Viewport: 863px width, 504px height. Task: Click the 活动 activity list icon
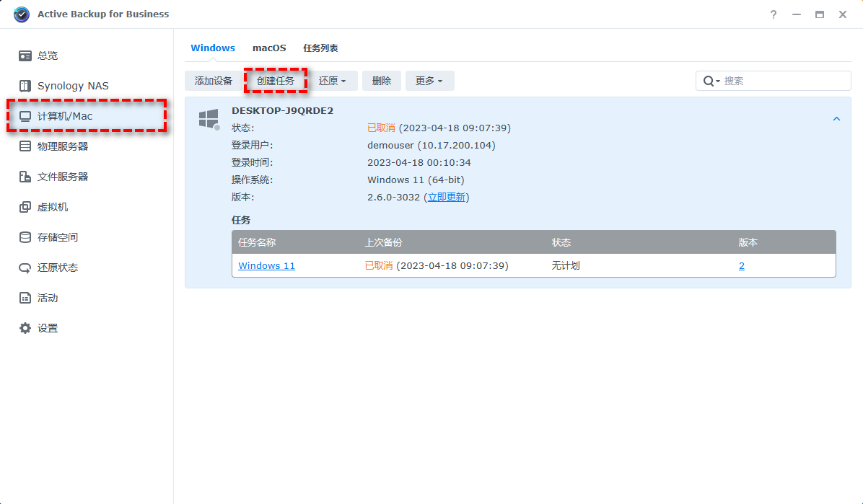coord(25,298)
